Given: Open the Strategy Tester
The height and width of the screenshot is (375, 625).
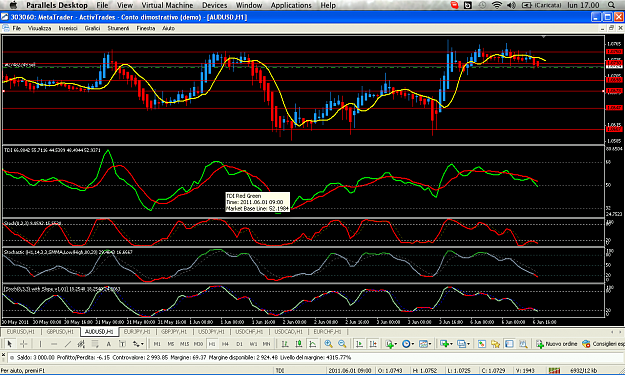Looking at the screenshot, I should [x=523, y=344].
